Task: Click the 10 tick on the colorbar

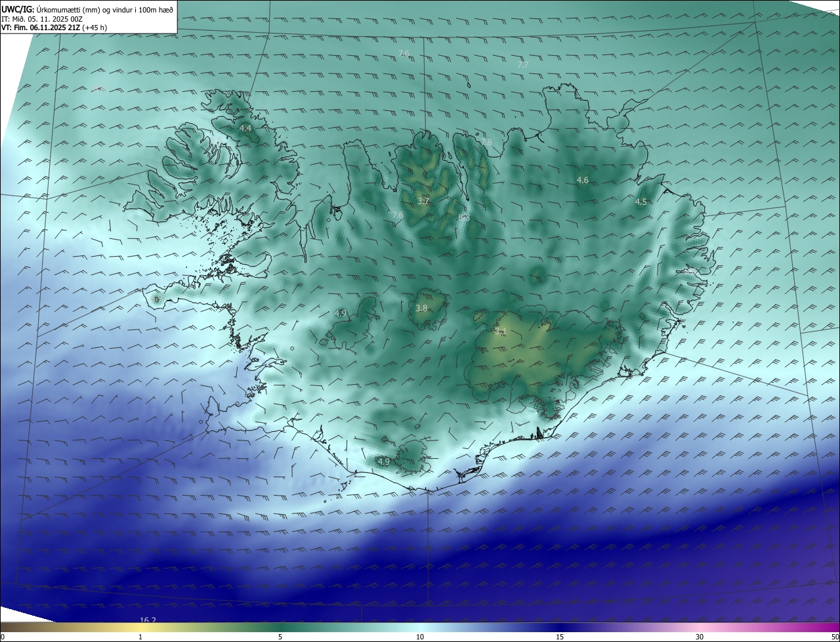Action: pyautogui.click(x=420, y=637)
